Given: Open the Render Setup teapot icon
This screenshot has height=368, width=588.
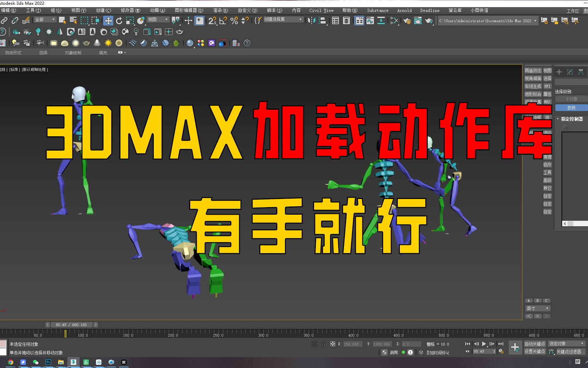Looking at the screenshot, I should pos(407,20).
